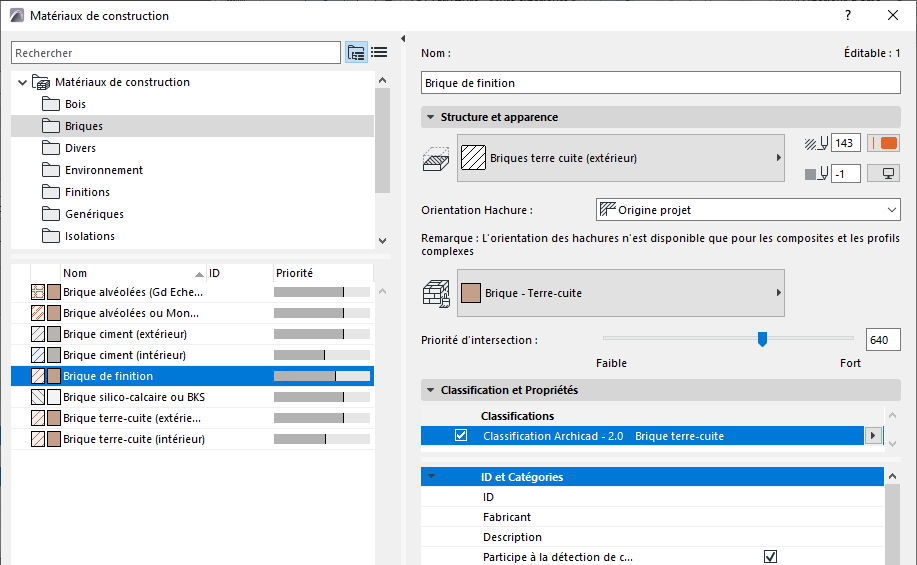
Task: Toggle Participe à la détection de collision checkbox
Action: [770, 557]
